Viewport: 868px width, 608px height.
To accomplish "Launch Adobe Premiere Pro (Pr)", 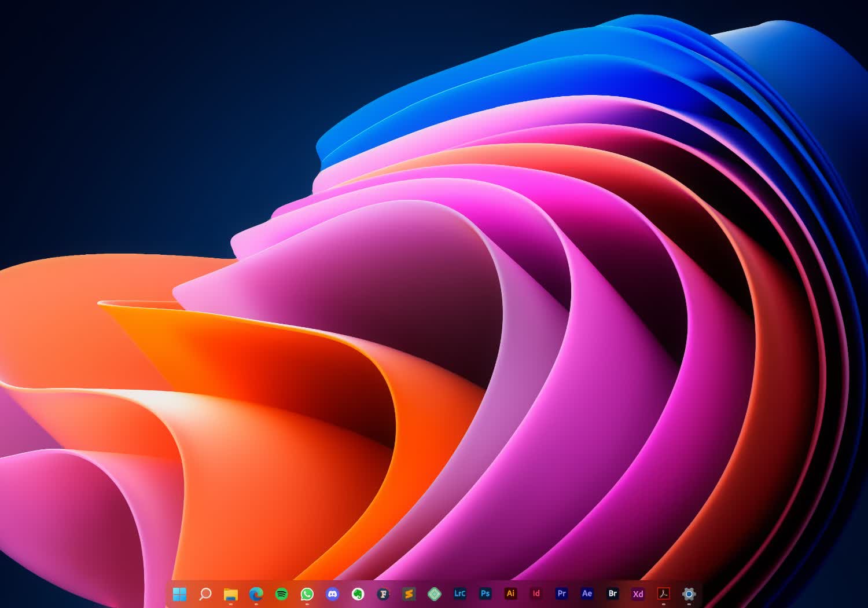I will tap(561, 594).
